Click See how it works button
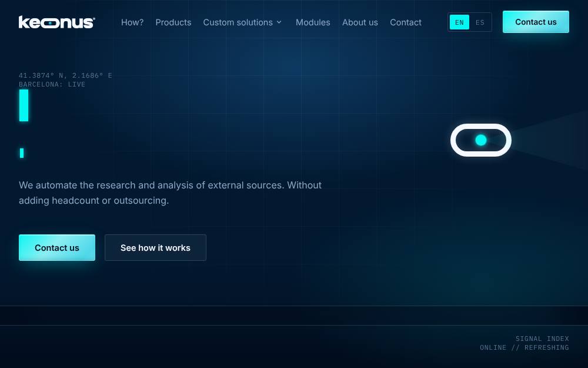The width and height of the screenshot is (588, 368). 155,247
